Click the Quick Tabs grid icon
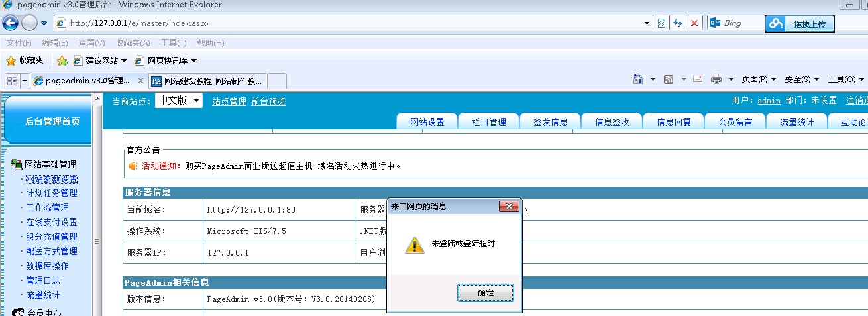The width and height of the screenshot is (868, 316). 13,81
